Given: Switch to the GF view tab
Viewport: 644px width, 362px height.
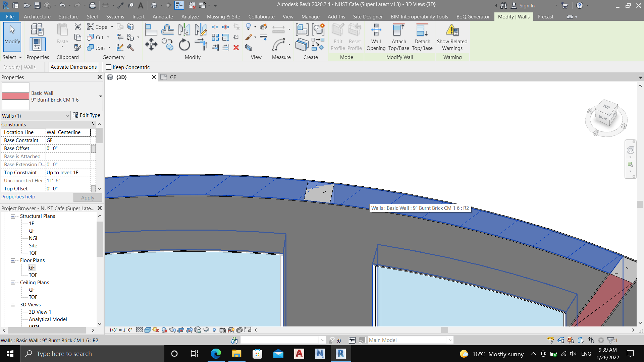Looking at the screenshot, I should pos(173,77).
